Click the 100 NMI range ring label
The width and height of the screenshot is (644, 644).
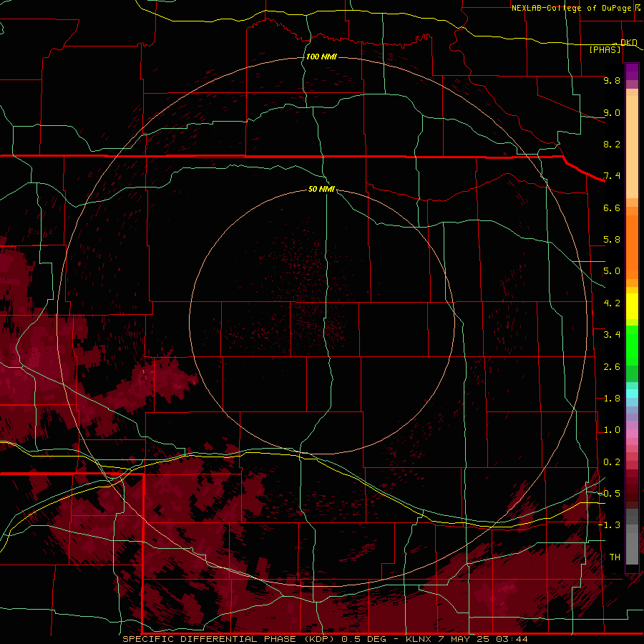(x=321, y=57)
